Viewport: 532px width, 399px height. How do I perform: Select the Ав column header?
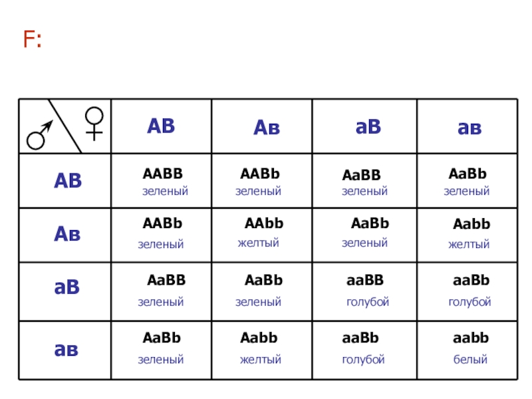coord(267,128)
